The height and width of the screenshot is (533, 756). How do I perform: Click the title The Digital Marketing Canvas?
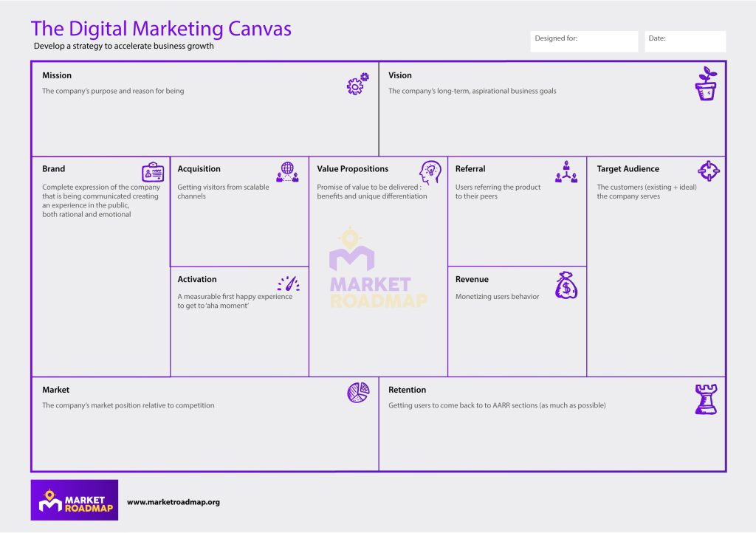point(161,29)
